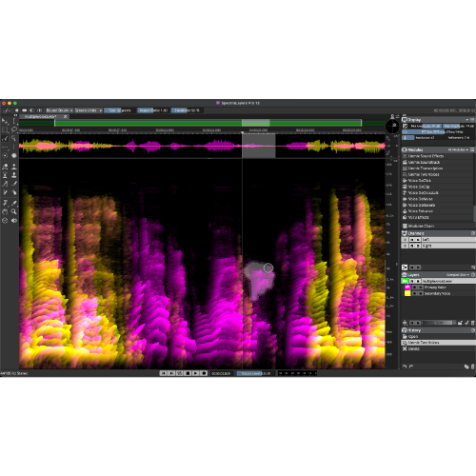
Task: Collapse the Channels panel header
Action: click(x=438, y=233)
